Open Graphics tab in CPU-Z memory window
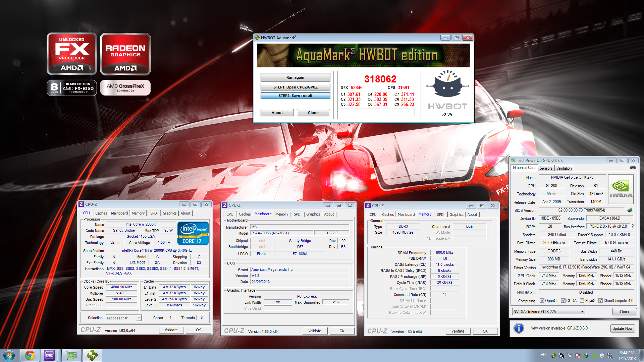The width and height of the screenshot is (644, 362). tap(456, 215)
